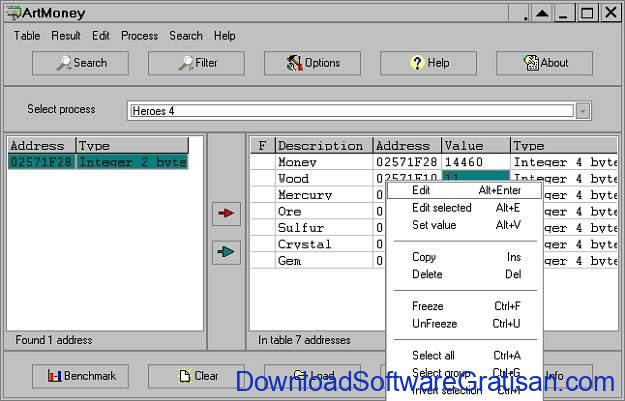Choose Select all in context menu
Viewport: 625px width, 401px height.
click(465, 355)
